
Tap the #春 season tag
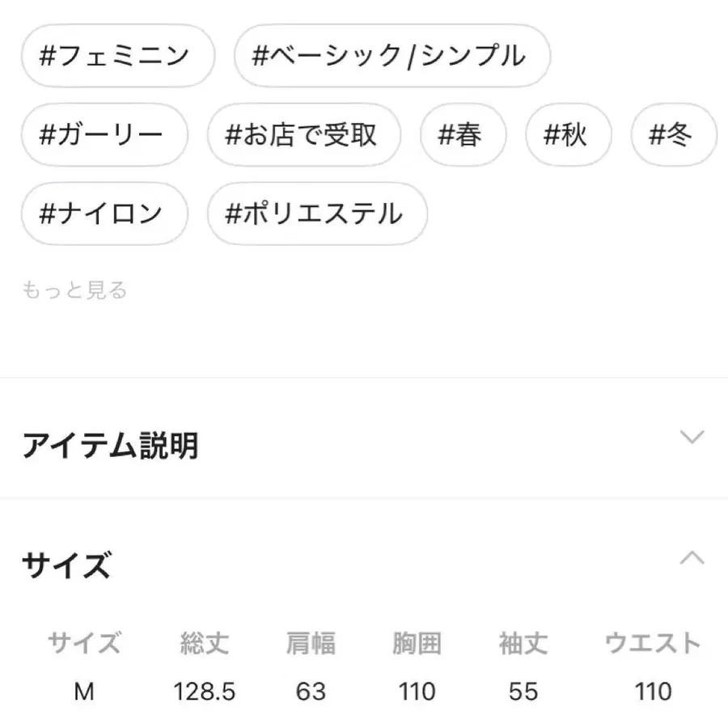pyautogui.click(x=463, y=135)
